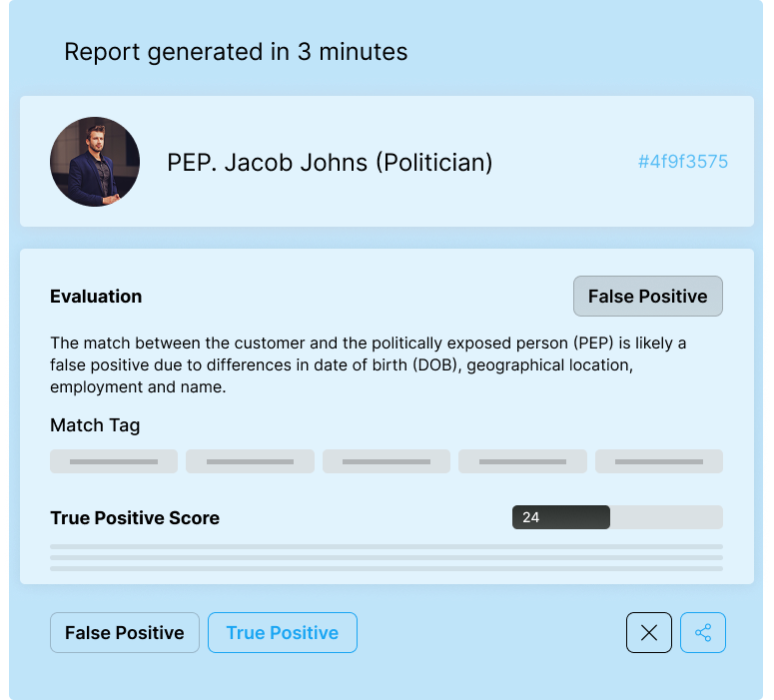
Task: Open report ID #4f9f3575 link
Action: [x=682, y=162]
